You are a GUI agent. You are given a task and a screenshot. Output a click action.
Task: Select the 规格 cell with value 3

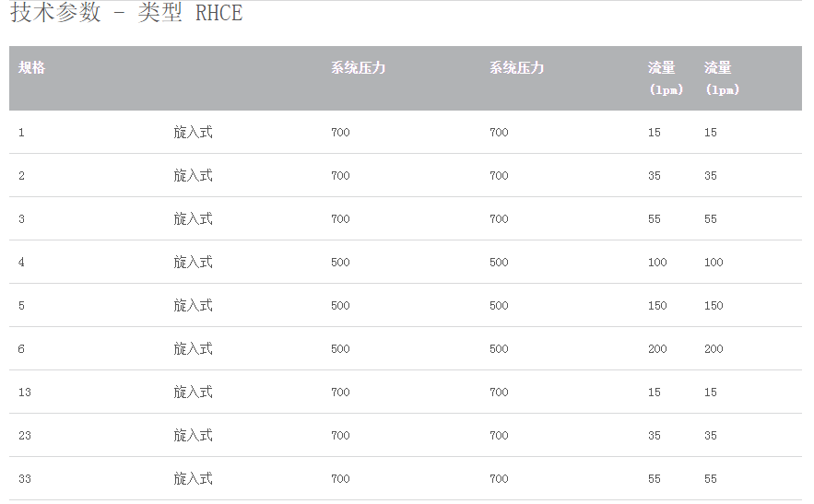[x=22, y=219]
